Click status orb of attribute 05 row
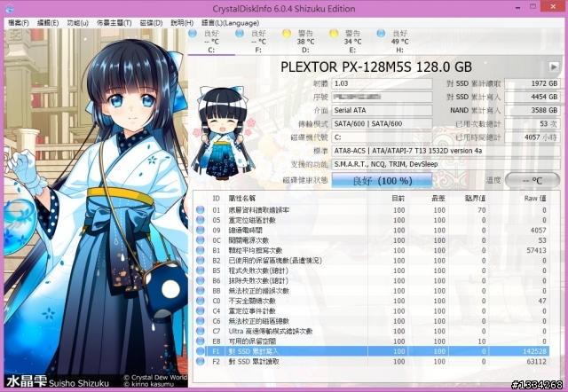The height and width of the screenshot is (392, 568). point(200,220)
